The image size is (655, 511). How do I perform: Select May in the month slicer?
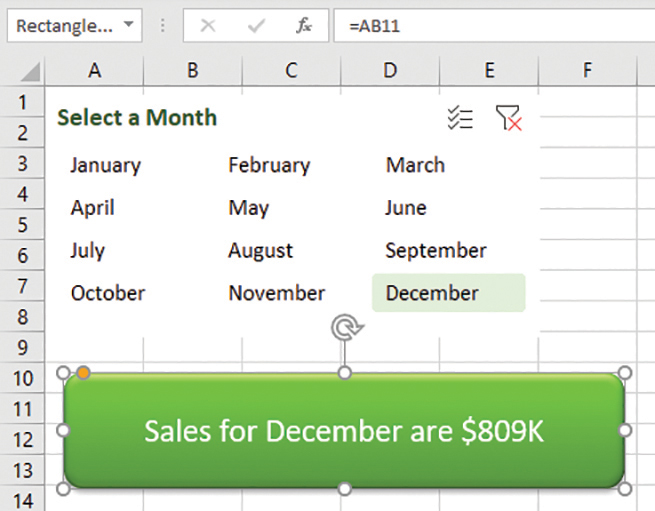[248, 208]
